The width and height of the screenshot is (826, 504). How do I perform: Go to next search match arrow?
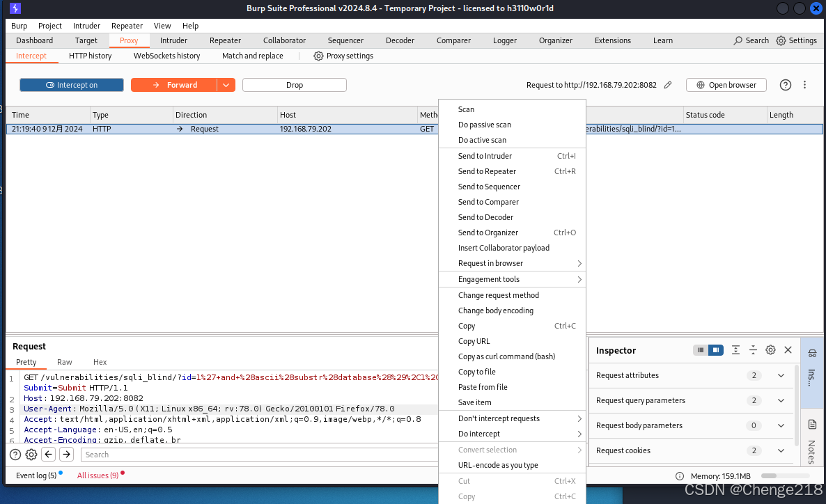(66, 454)
